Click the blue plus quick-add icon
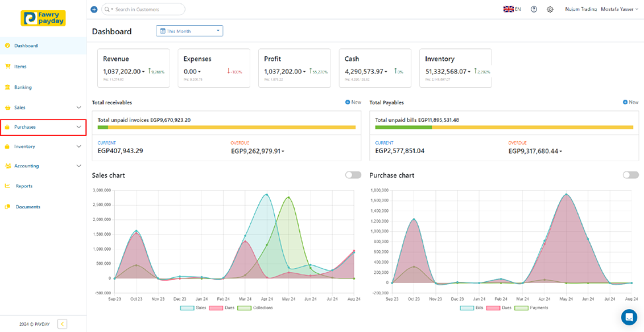This screenshot has width=644, height=332. pos(94,10)
